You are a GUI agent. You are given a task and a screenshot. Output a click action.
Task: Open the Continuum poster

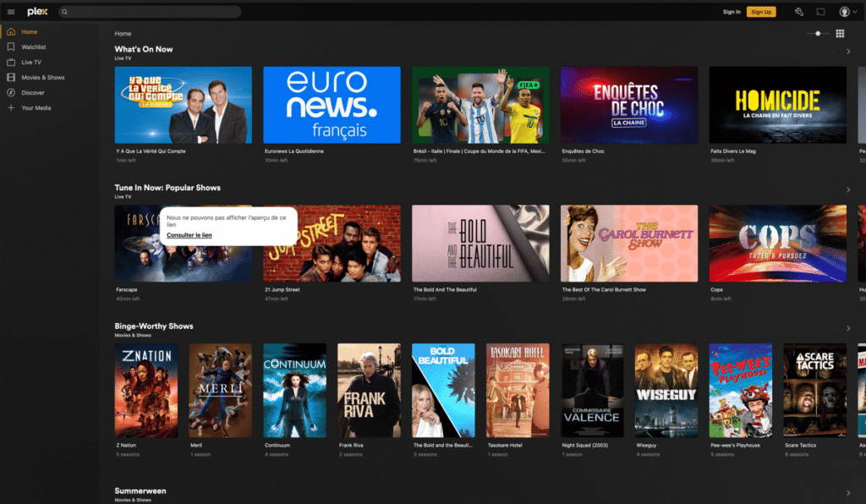tap(295, 391)
